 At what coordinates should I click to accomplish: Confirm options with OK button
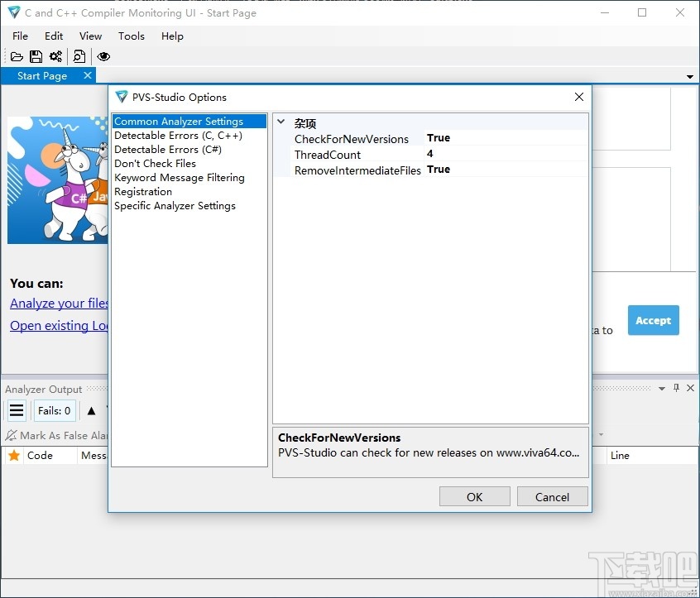[475, 497]
